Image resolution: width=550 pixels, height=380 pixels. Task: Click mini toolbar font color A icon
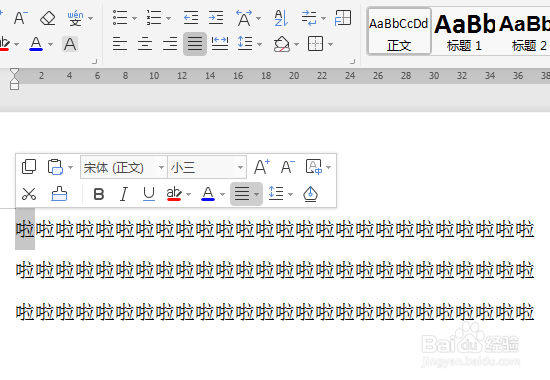tap(208, 194)
